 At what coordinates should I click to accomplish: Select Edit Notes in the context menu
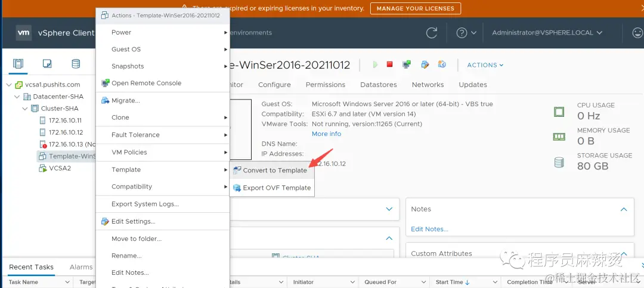(162, 272)
